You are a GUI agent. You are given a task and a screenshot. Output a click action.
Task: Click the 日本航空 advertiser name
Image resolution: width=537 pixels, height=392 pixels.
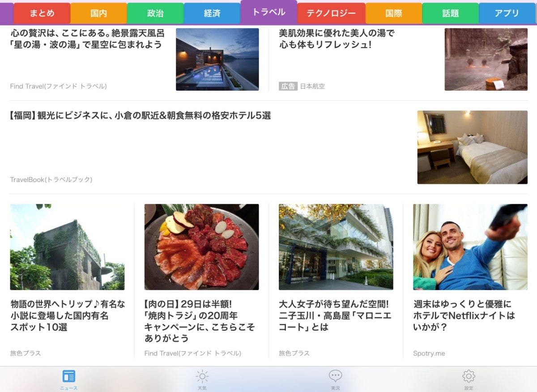pyautogui.click(x=312, y=86)
